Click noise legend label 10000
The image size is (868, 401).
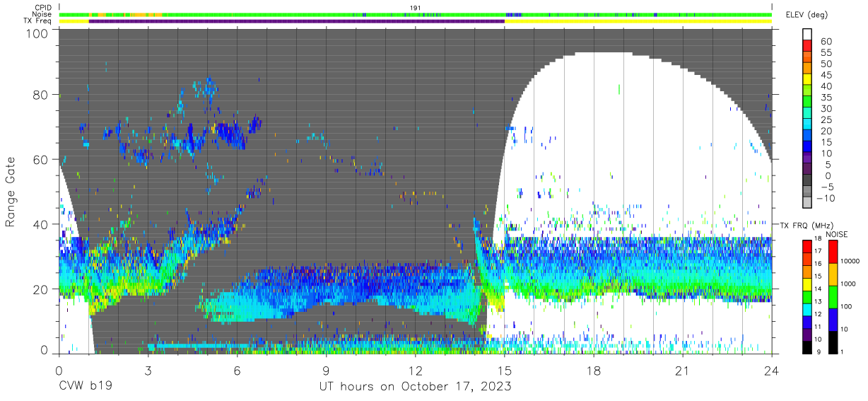coord(850,262)
